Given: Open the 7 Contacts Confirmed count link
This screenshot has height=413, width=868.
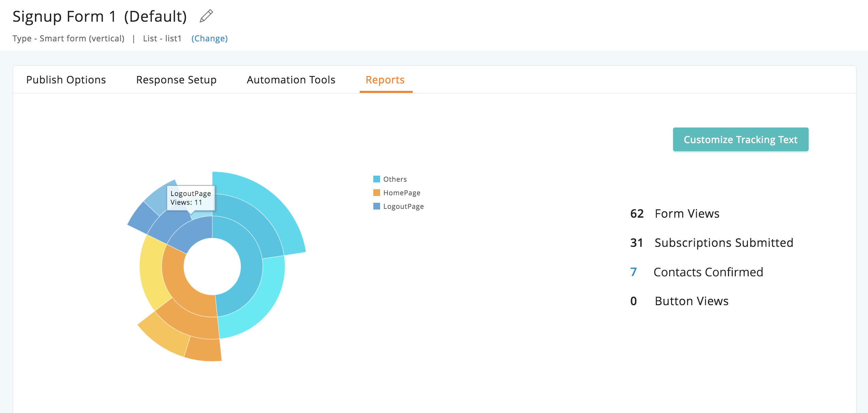Looking at the screenshot, I should 633,272.
